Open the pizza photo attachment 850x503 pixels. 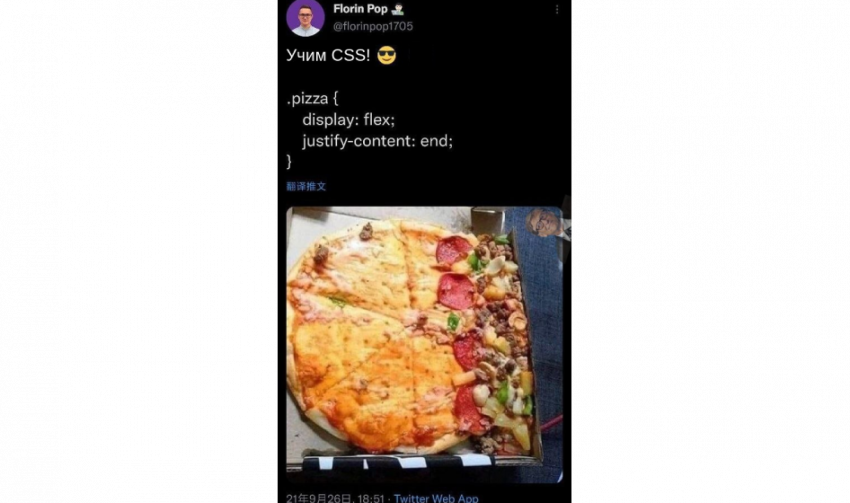coord(424,344)
